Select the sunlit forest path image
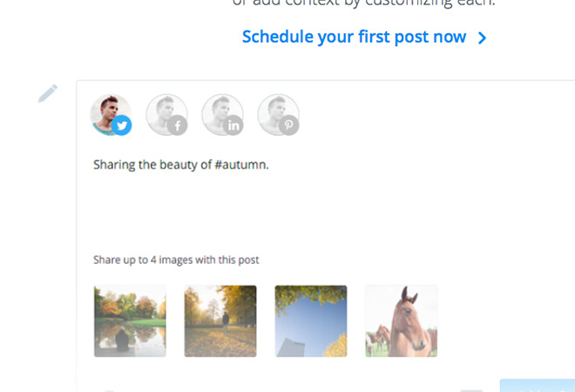The width and height of the screenshot is (575, 392). point(220,321)
